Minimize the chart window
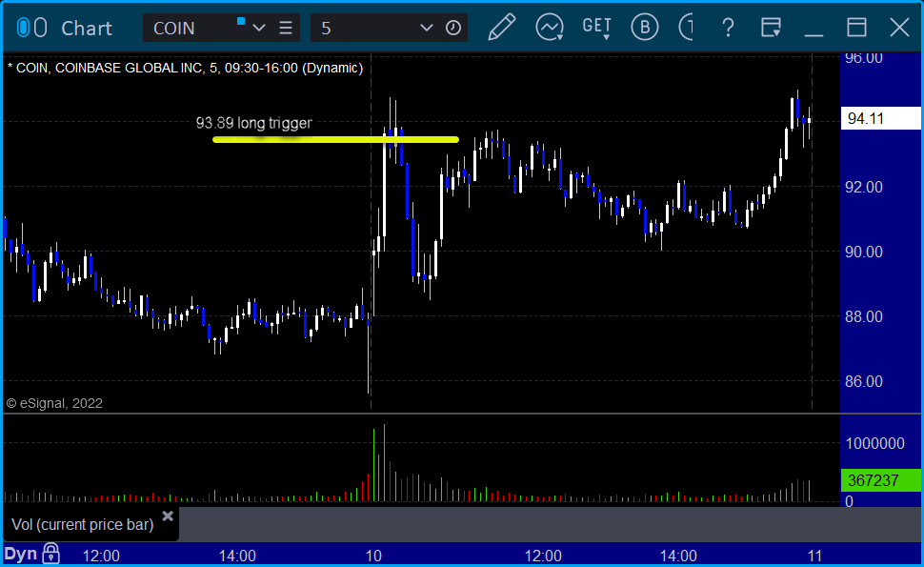 (814, 34)
